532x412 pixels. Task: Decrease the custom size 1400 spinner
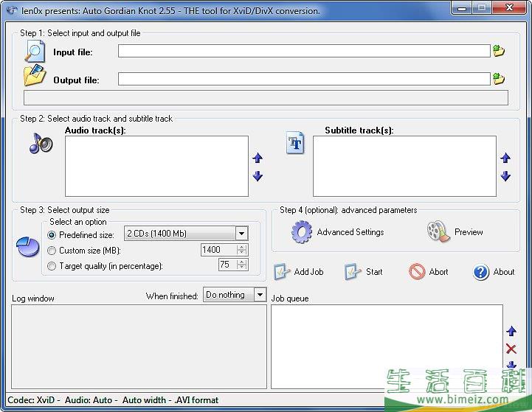coord(242,253)
